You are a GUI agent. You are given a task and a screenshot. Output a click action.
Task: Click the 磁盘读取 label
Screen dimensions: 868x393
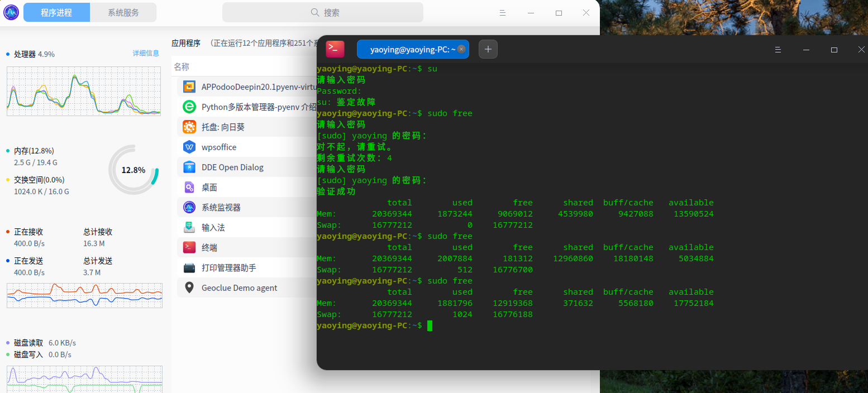tap(28, 343)
